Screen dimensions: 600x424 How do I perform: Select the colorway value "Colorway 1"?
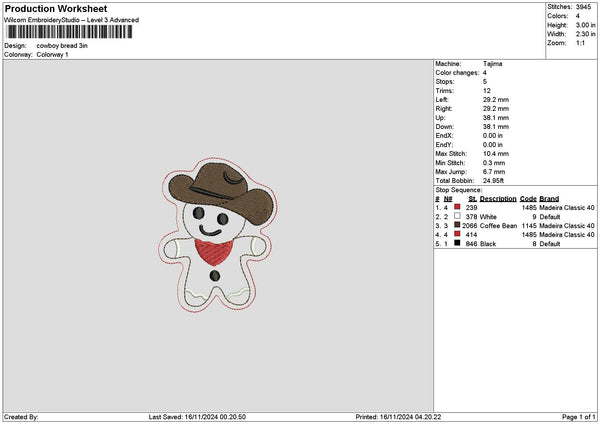52,55
